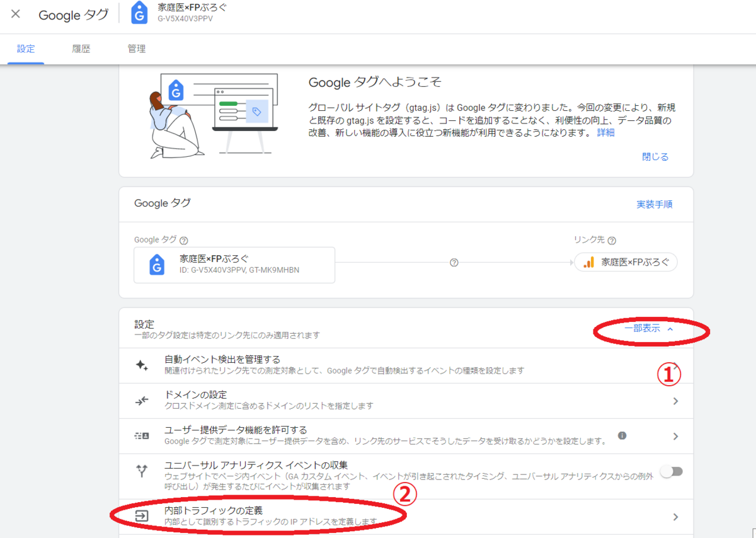This screenshot has height=538, width=756.
Task: Click the user-provided data list icon
Action: click(142, 436)
